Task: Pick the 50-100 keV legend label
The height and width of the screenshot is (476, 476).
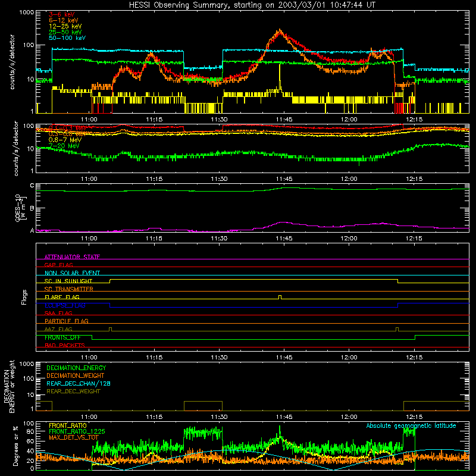Action: [x=67, y=38]
